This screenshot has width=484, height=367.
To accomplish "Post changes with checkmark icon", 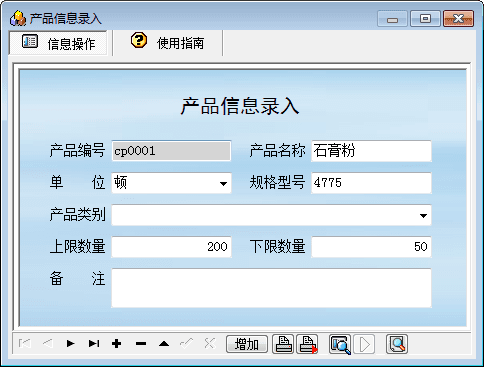I will click(187, 343).
